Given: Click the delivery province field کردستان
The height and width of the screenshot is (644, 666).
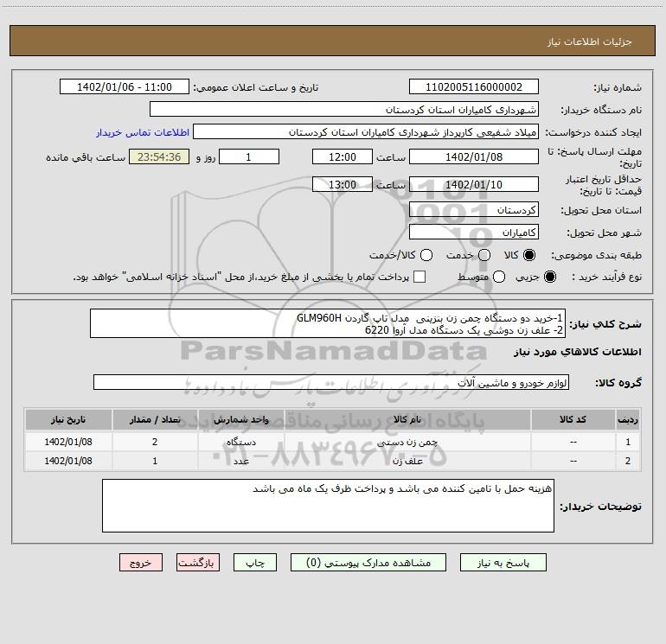Looking at the screenshot, I should pyautogui.click(x=474, y=209).
